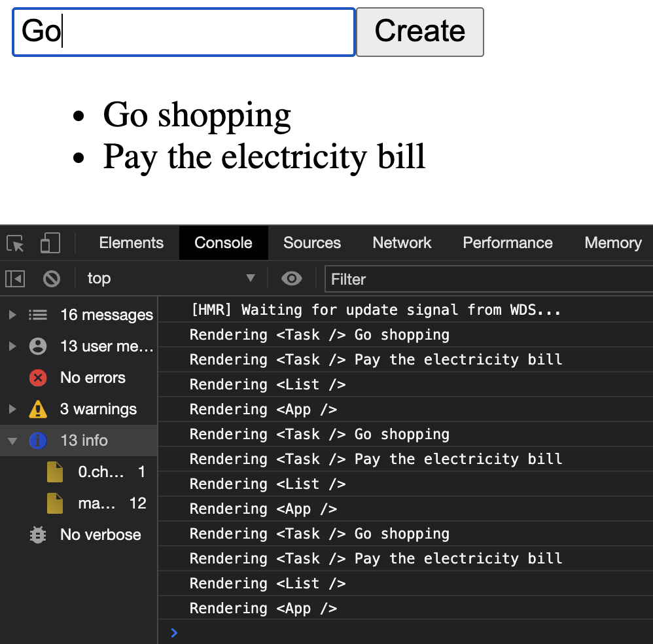Click the inspect element picker icon
653x644 pixels.
click(x=16, y=243)
